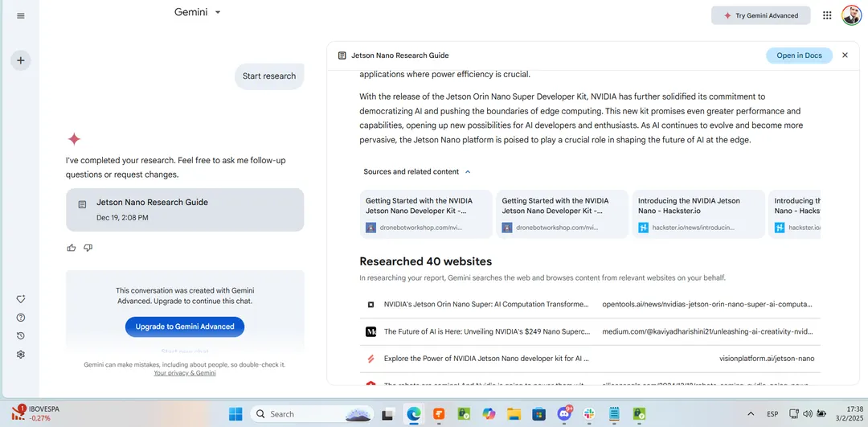Image resolution: width=868 pixels, height=427 pixels.
Task: Open the Settings gear in sidebar
Action: pyautogui.click(x=20, y=355)
